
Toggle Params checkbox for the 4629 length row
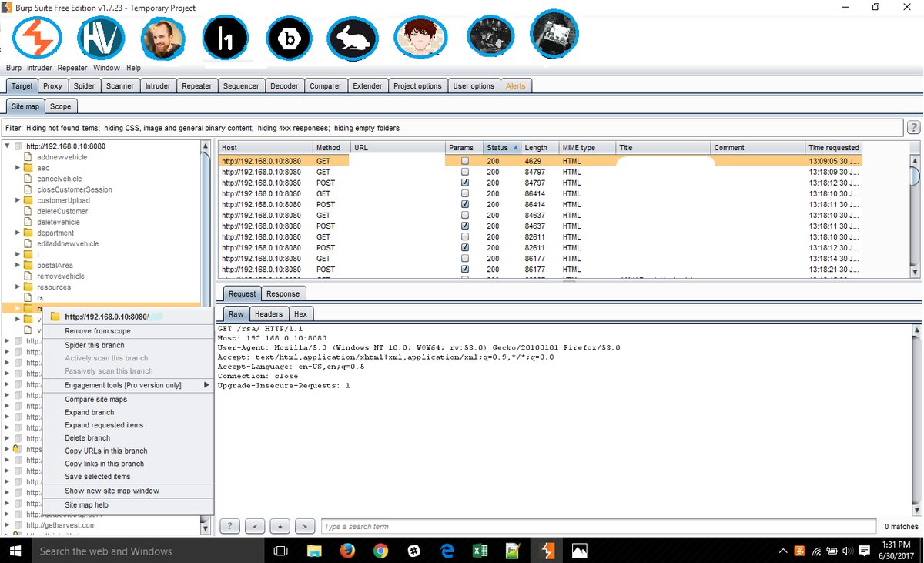click(464, 161)
